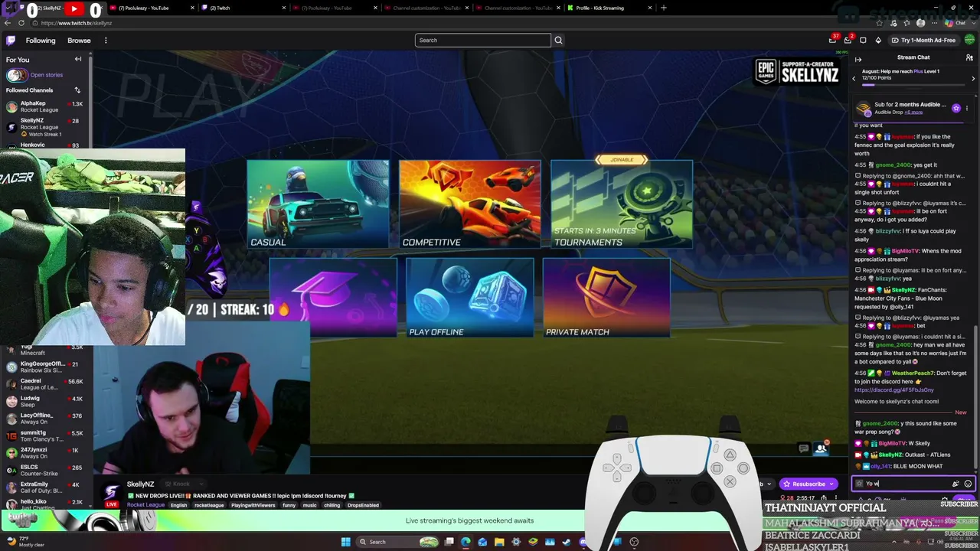
Task: Open the Following page
Action: tap(41, 41)
